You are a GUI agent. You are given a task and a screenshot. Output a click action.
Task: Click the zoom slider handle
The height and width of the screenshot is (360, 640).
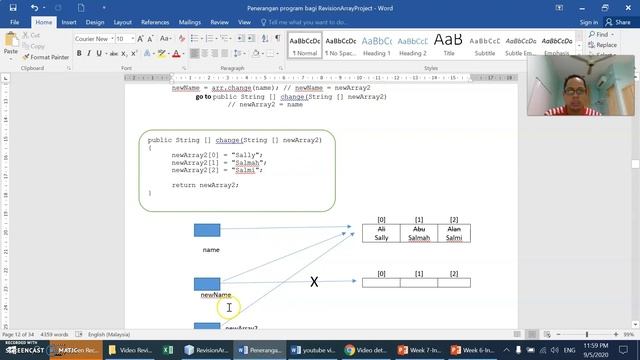click(587, 334)
